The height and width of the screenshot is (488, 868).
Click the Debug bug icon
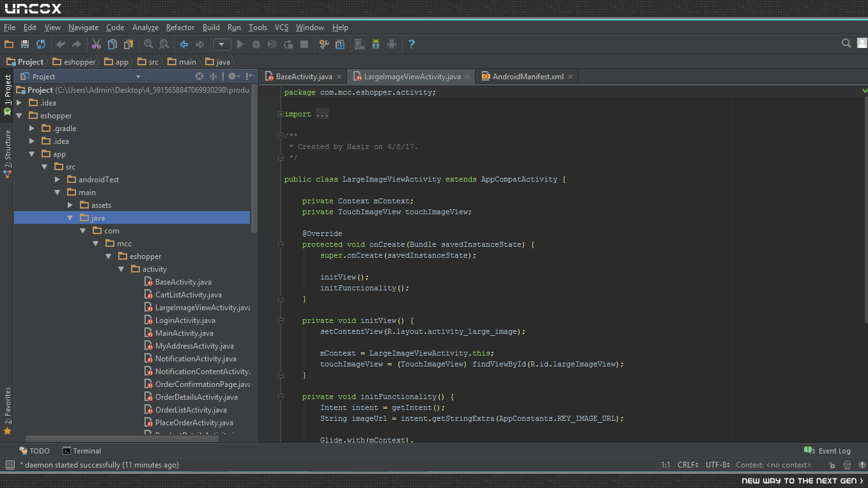click(256, 44)
